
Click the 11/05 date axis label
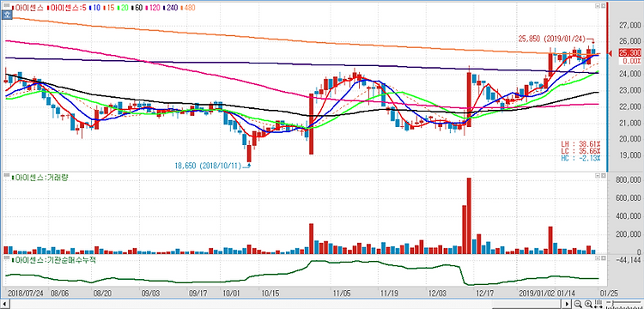341,294
